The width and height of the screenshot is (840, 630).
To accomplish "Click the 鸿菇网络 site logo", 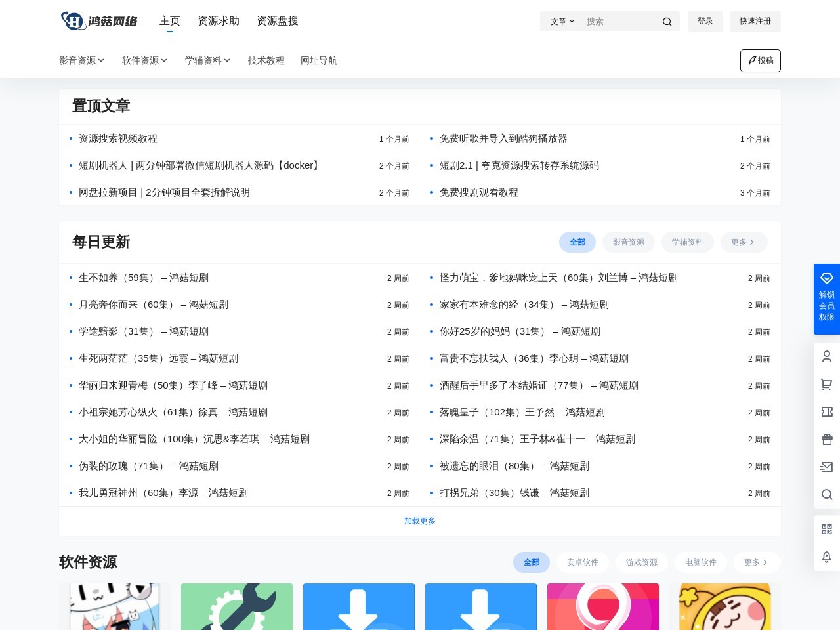I will point(99,21).
